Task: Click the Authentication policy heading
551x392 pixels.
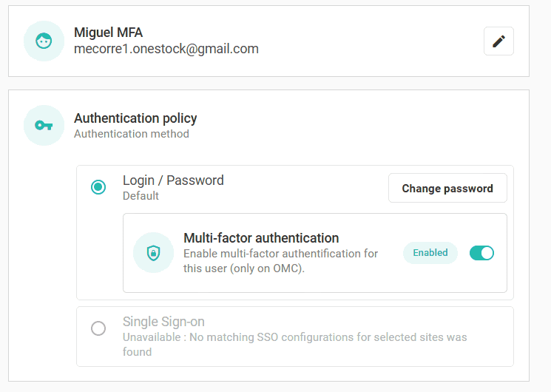Action: click(135, 118)
